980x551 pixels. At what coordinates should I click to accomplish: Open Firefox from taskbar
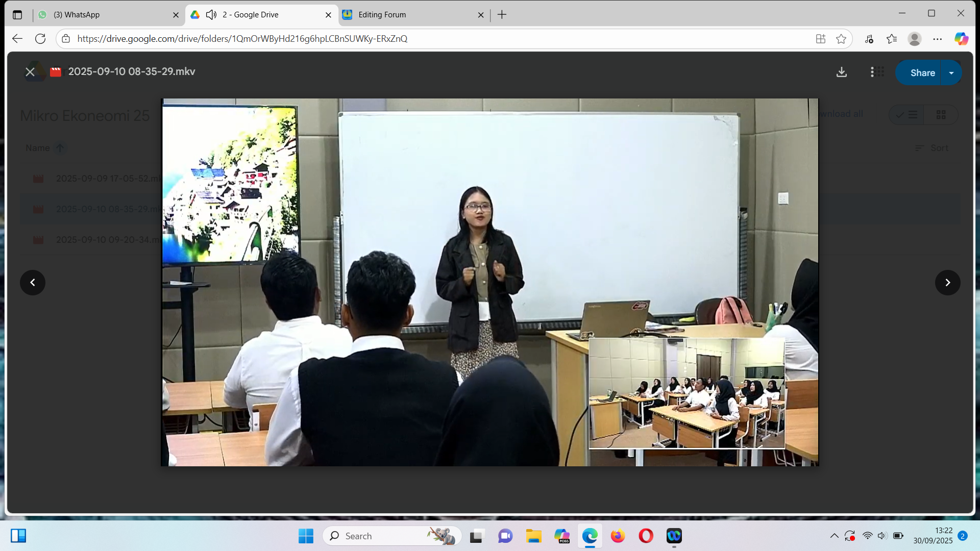[618, 536]
